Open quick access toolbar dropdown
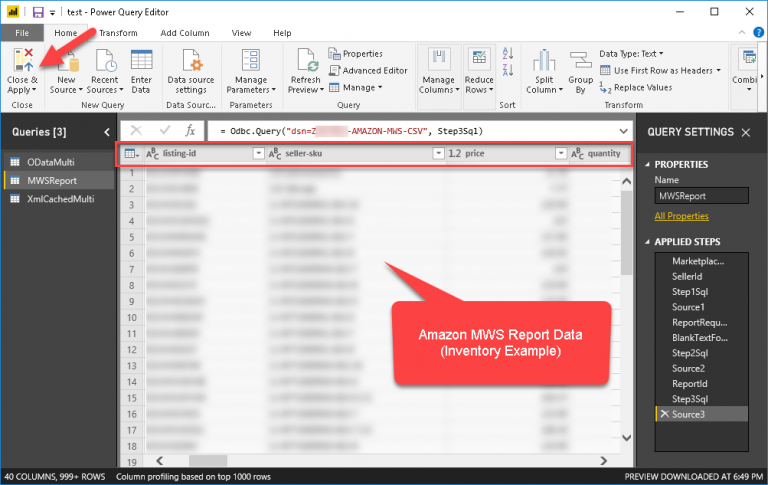The height and width of the screenshot is (485, 768). tap(52, 13)
